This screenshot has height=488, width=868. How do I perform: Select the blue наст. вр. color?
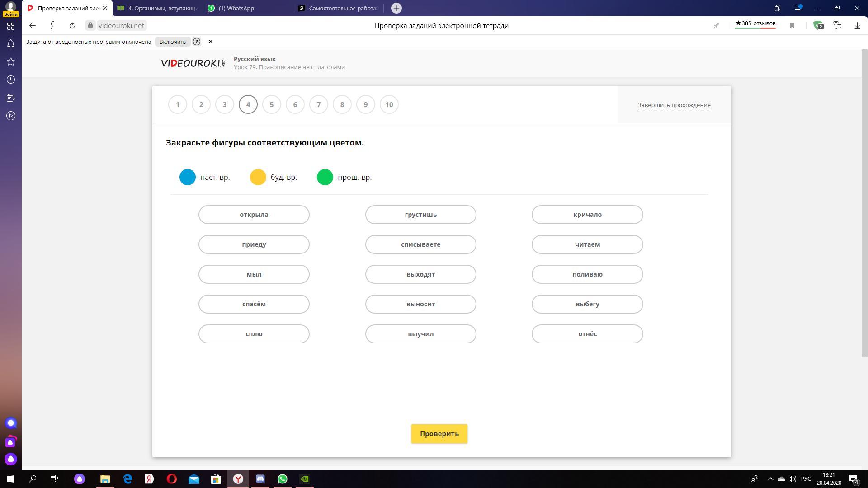point(188,177)
